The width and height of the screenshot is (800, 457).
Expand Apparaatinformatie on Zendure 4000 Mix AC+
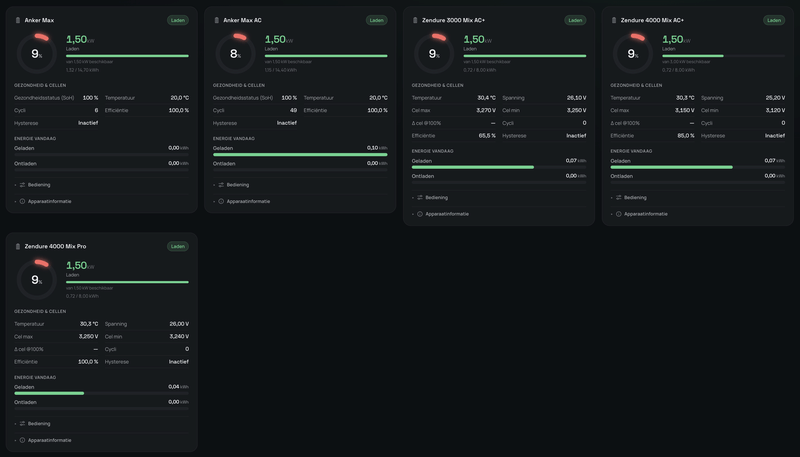pos(697,214)
